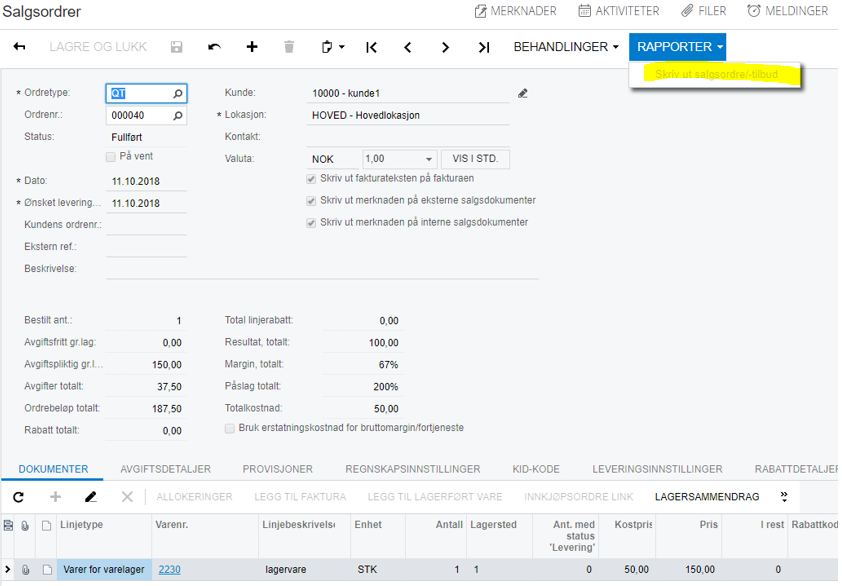
Task: Click the back arrow in the toolbar
Action: coord(19,47)
